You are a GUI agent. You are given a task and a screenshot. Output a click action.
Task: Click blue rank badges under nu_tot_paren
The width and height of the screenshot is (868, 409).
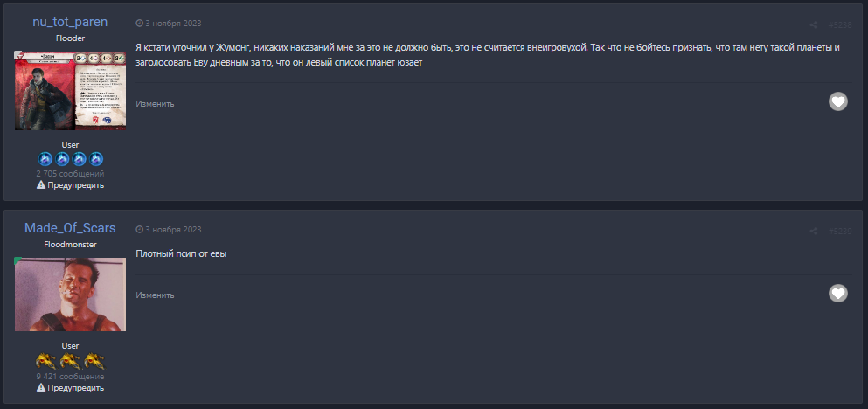[70, 159]
